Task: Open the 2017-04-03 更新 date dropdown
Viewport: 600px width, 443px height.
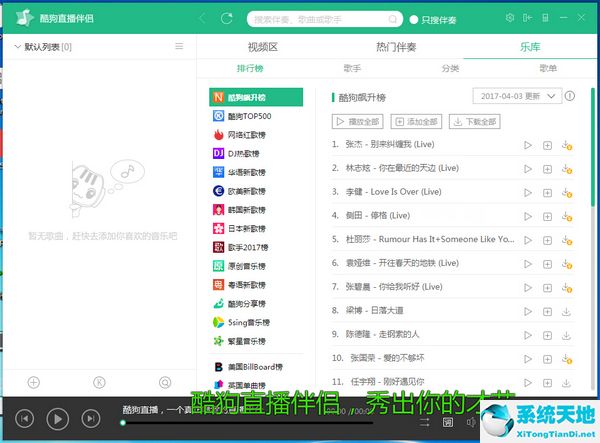Action: [517, 96]
